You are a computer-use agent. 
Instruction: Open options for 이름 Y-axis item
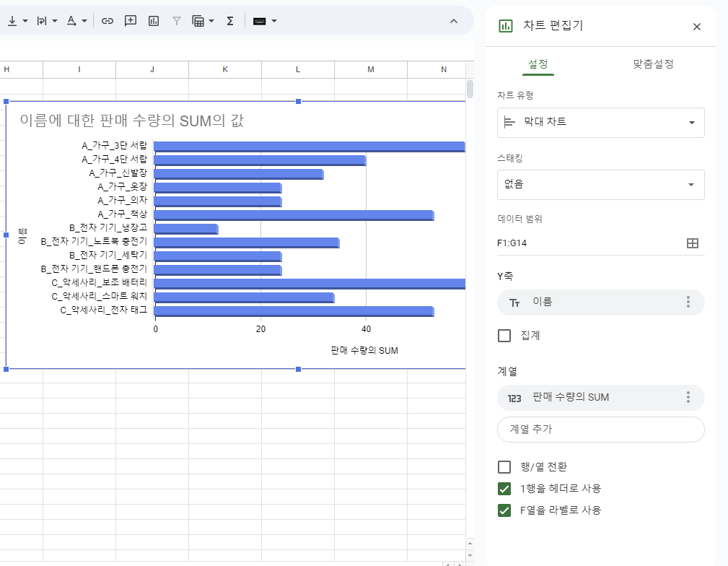coord(688,302)
